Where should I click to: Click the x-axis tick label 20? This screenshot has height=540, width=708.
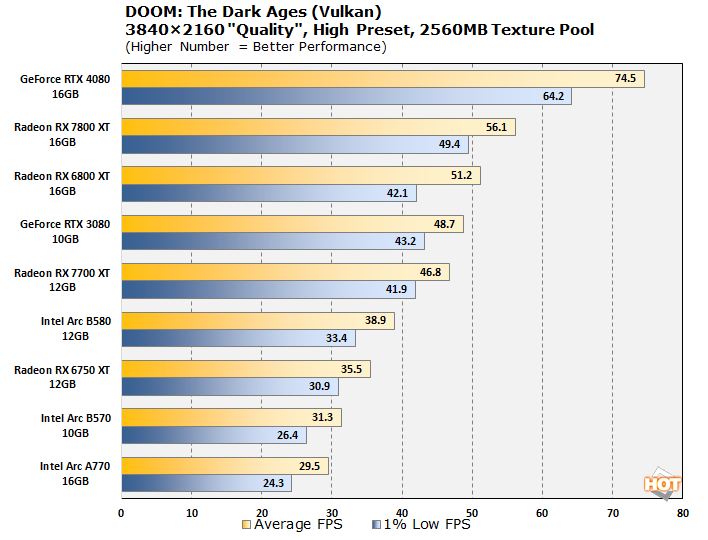(262, 513)
